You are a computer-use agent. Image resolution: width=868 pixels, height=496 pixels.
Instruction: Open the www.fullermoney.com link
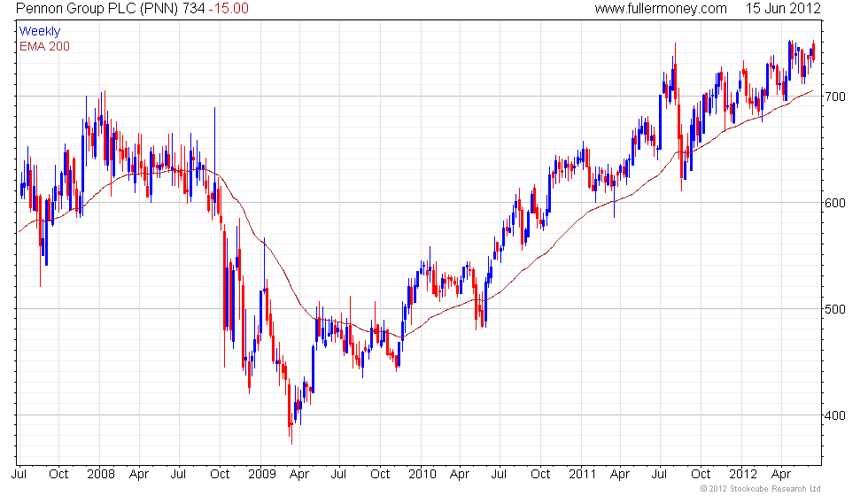click(661, 8)
